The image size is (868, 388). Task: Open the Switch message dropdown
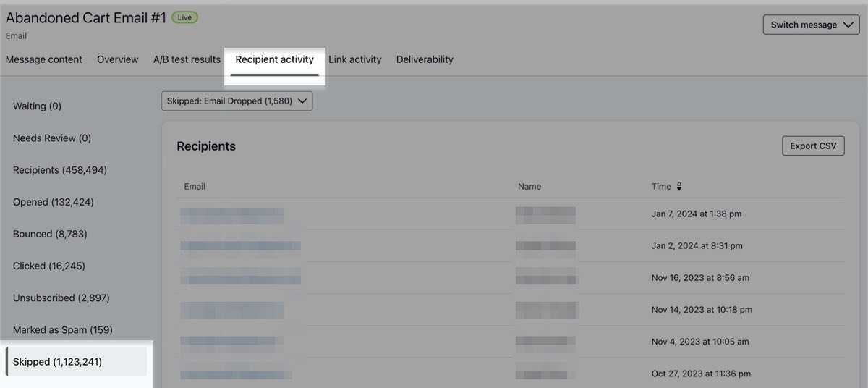click(811, 25)
